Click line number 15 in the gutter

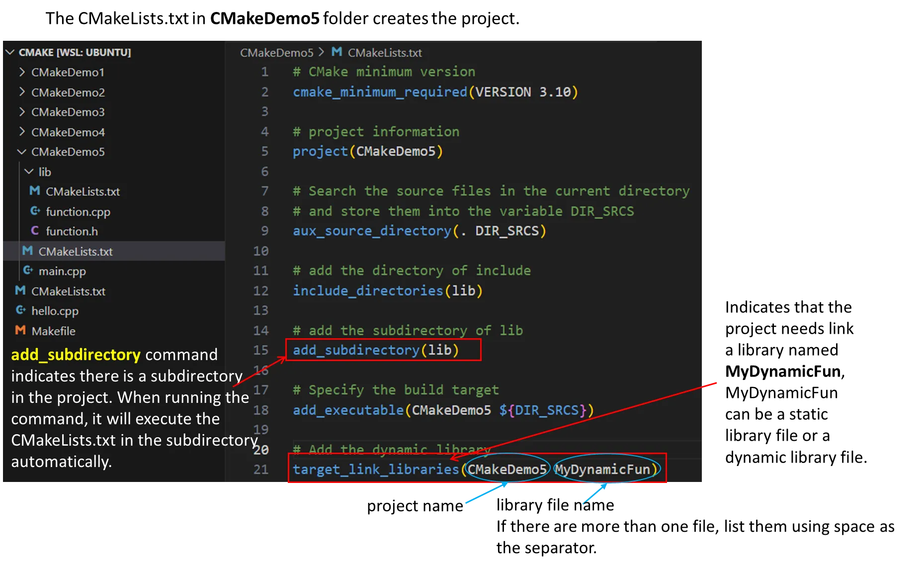pyautogui.click(x=261, y=350)
